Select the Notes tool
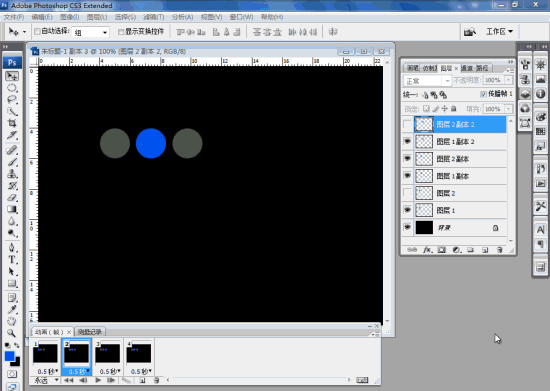The image size is (550, 391). point(12,298)
